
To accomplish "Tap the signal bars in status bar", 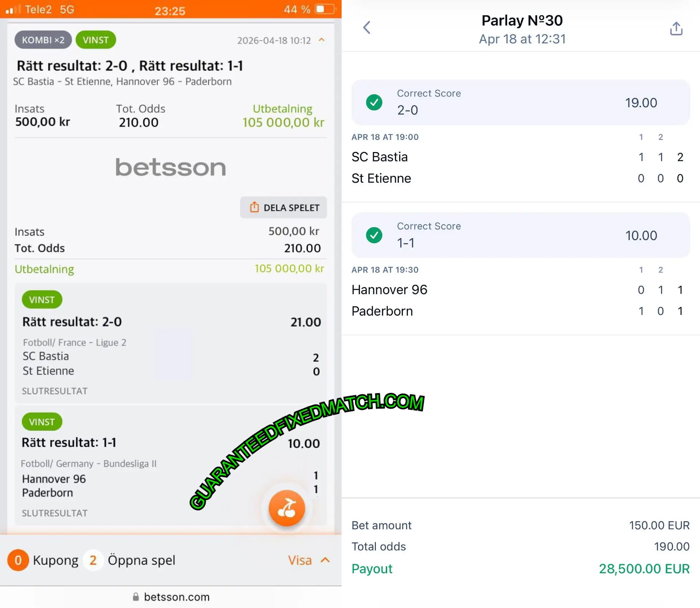I will [x=13, y=9].
